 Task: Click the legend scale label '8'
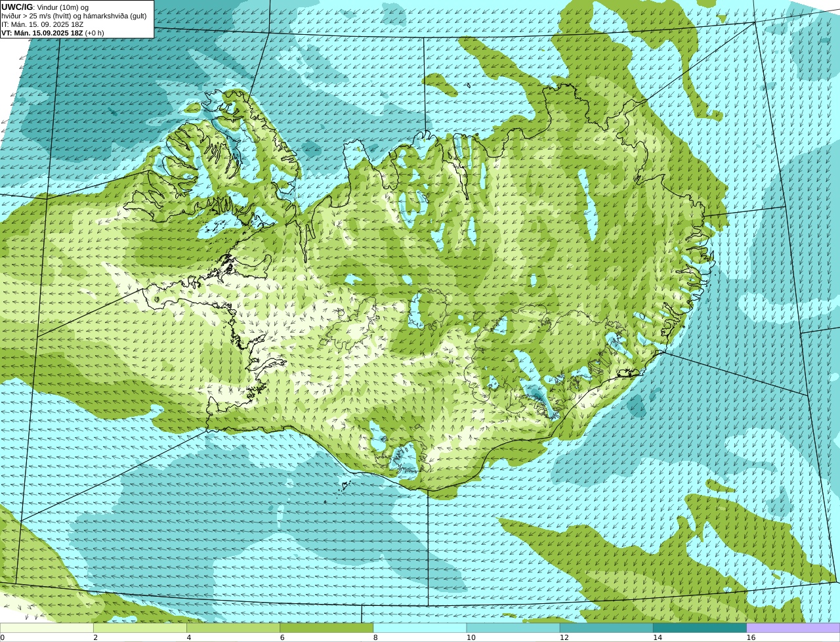pos(375,637)
